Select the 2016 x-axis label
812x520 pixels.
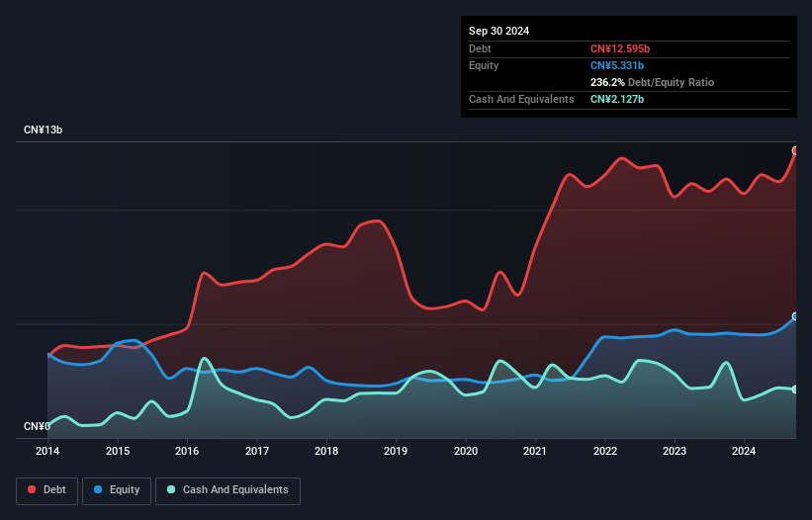[187, 451]
